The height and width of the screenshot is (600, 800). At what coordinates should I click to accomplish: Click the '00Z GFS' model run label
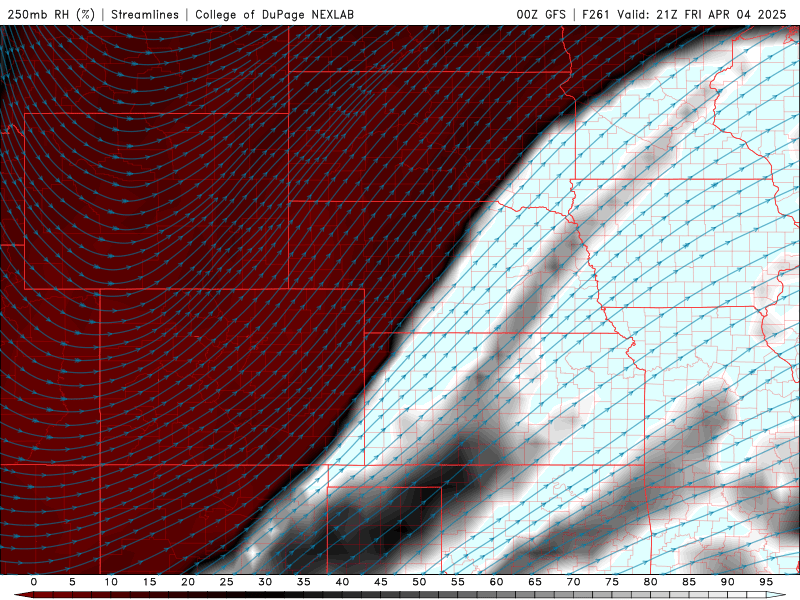(x=541, y=14)
